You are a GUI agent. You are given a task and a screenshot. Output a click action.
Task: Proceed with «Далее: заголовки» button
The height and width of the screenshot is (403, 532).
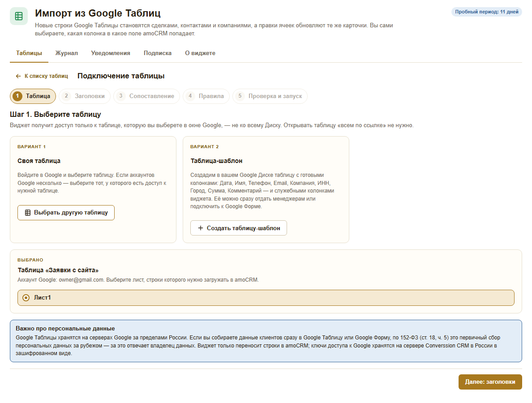point(490,382)
